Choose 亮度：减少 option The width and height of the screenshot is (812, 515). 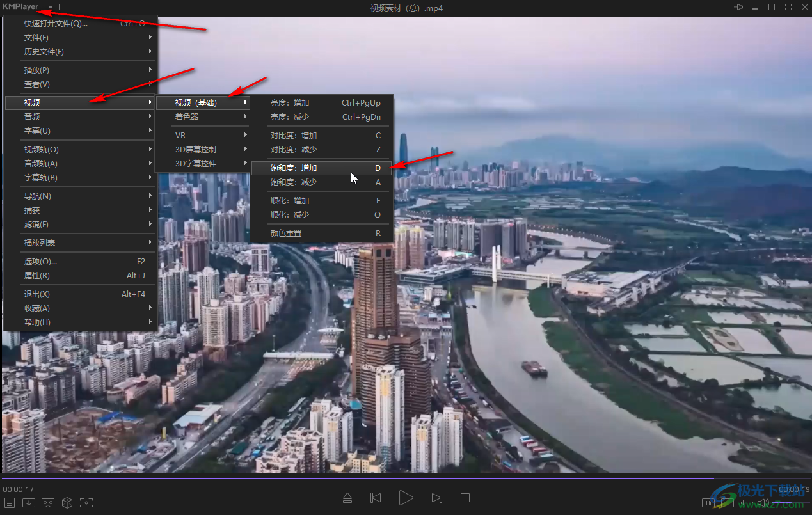(322, 116)
